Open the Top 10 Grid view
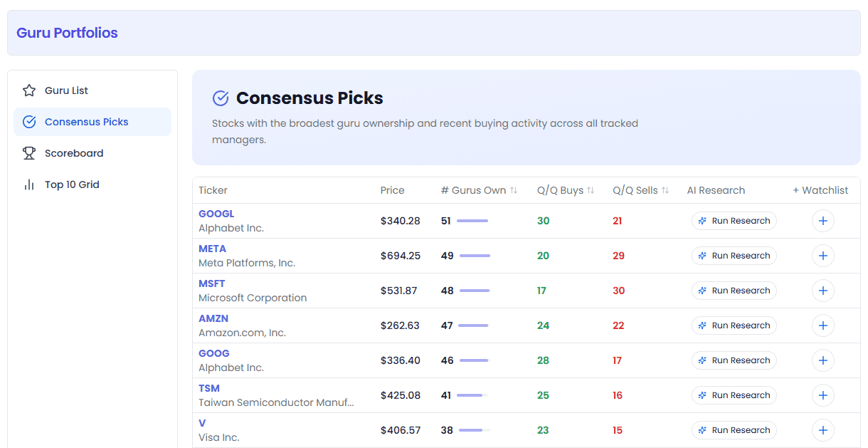 coord(92,184)
